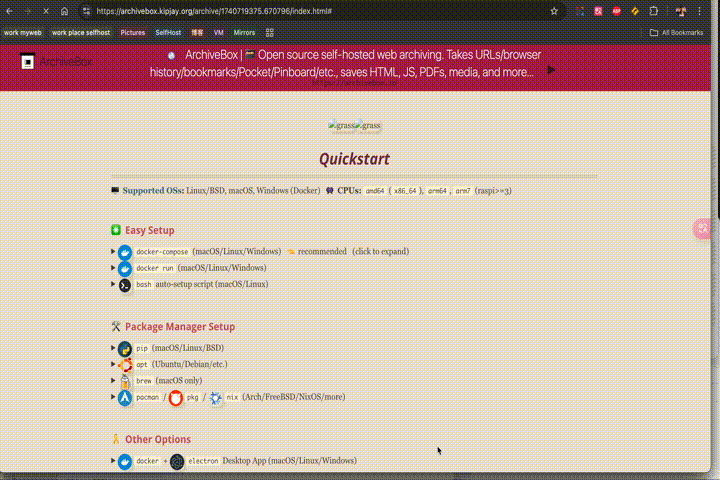
Task: Click the browser address bar URL
Action: (x=214, y=11)
